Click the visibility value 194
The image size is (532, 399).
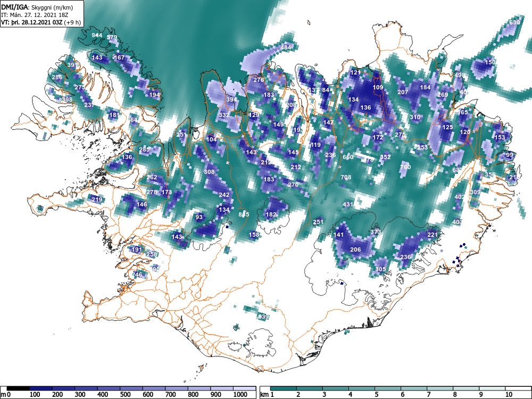154,95
